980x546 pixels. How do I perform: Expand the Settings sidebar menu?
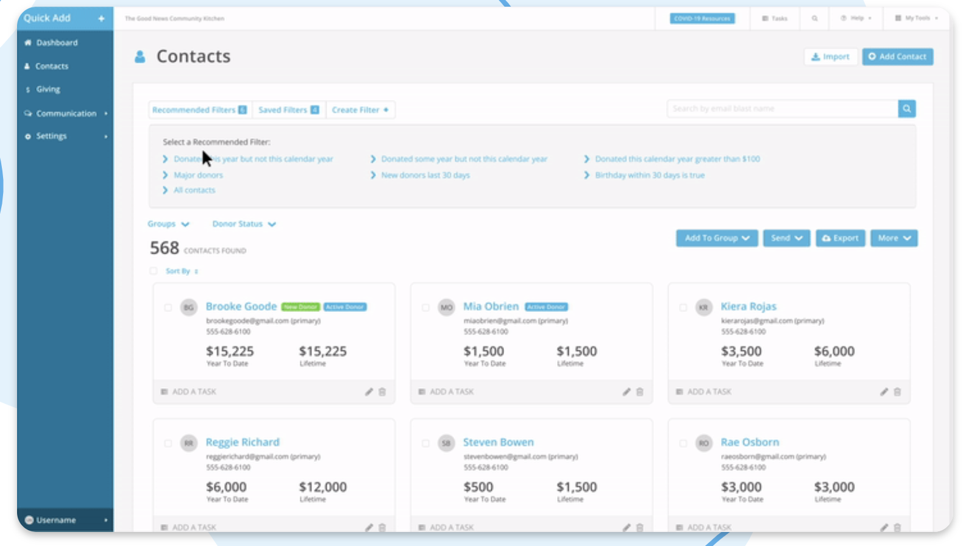66,136
